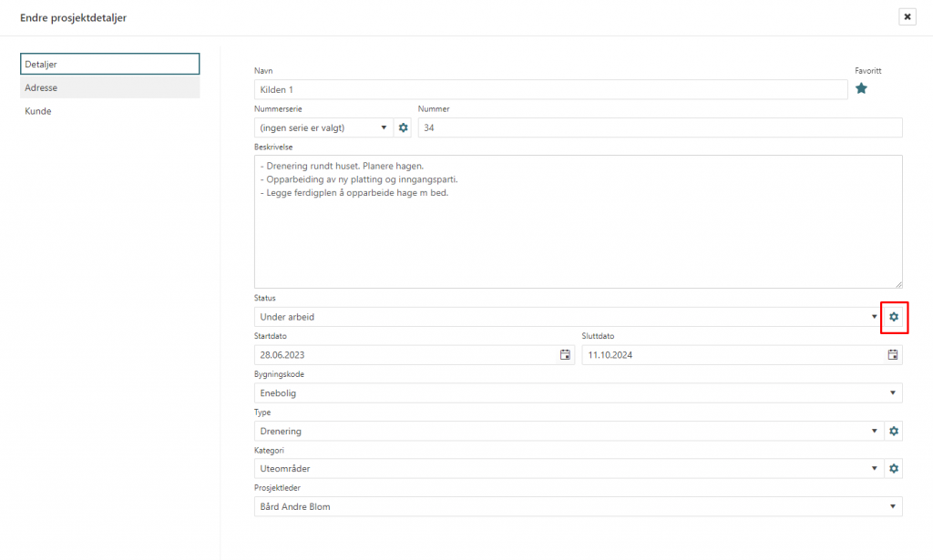Close the Endre prosjektdetaljer dialog
The image size is (933, 560).
pyautogui.click(x=907, y=16)
